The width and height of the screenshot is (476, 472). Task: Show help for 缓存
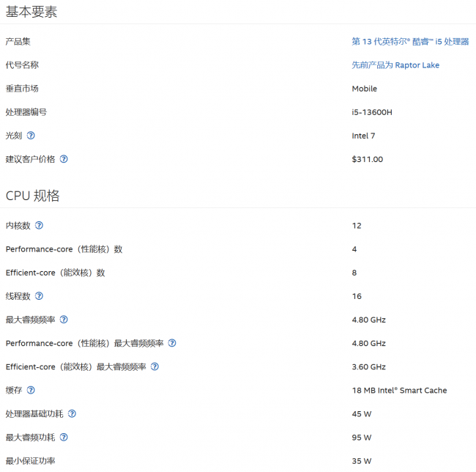(x=31, y=390)
